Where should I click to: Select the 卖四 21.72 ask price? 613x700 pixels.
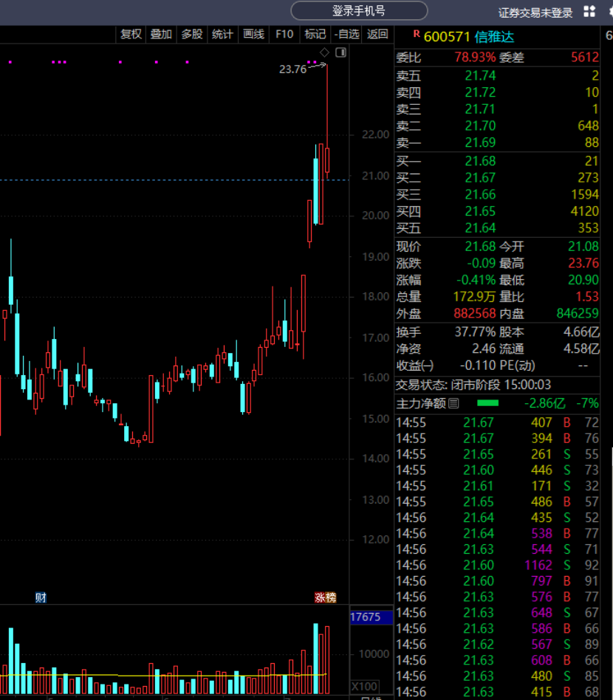coord(480,92)
